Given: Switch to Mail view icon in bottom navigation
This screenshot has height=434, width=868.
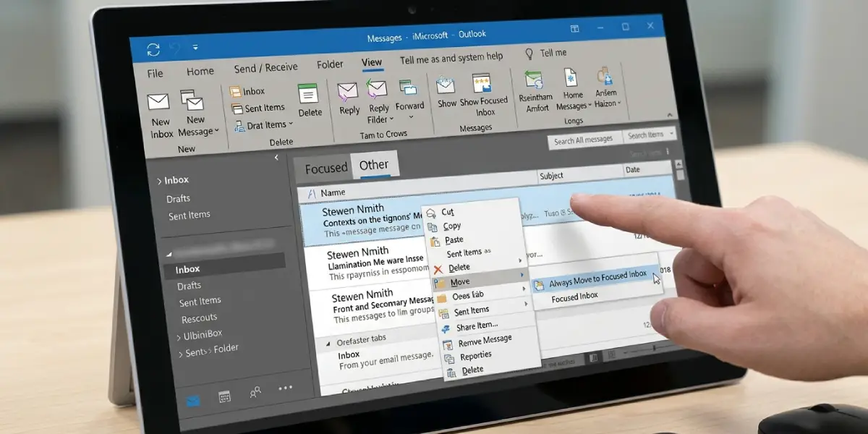Looking at the screenshot, I should pyautogui.click(x=194, y=400).
